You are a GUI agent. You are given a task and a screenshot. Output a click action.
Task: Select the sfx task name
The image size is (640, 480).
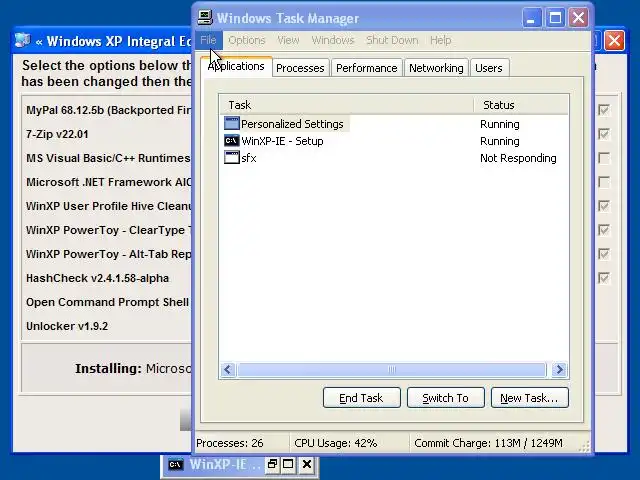click(249, 158)
